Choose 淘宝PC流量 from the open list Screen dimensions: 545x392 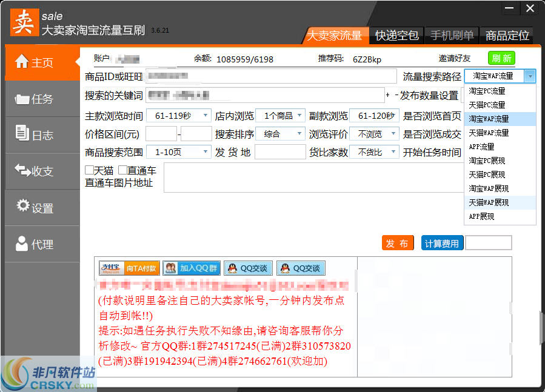[500, 91]
